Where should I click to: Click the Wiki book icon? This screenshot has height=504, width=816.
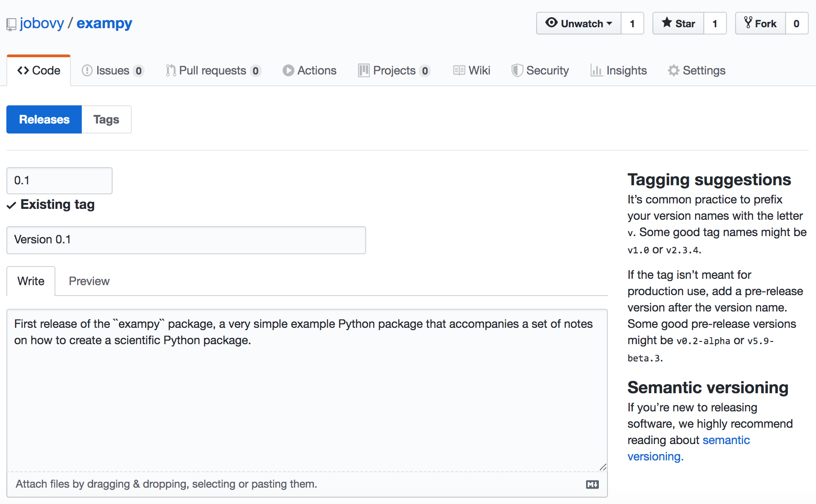coord(459,70)
